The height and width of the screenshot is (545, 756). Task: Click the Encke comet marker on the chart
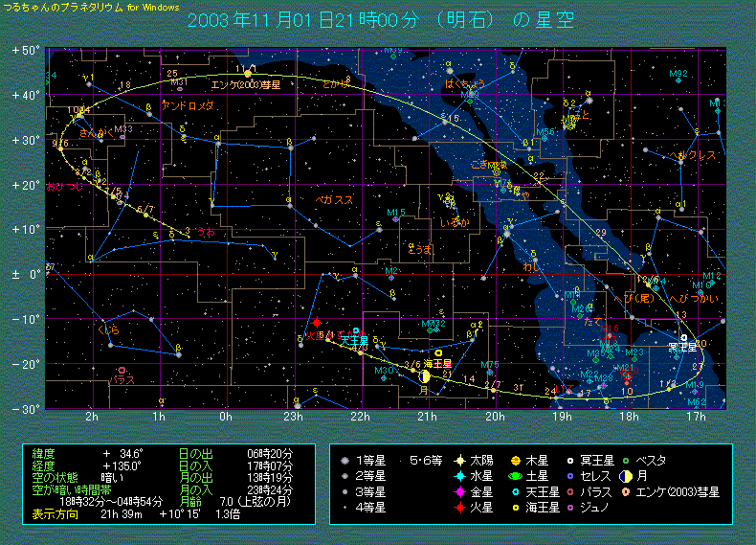pos(248,73)
